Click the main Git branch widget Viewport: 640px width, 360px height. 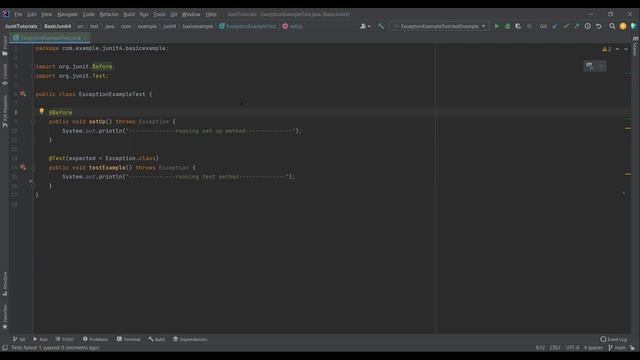[x=617, y=348]
